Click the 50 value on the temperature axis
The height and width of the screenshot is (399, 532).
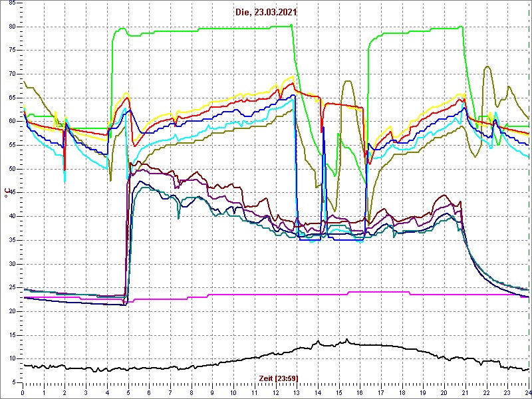(11, 169)
